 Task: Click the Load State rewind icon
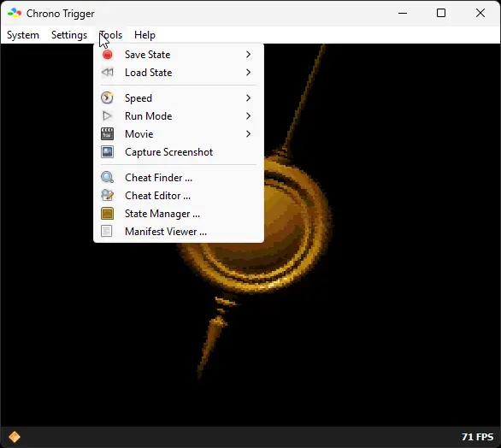[108, 73]
